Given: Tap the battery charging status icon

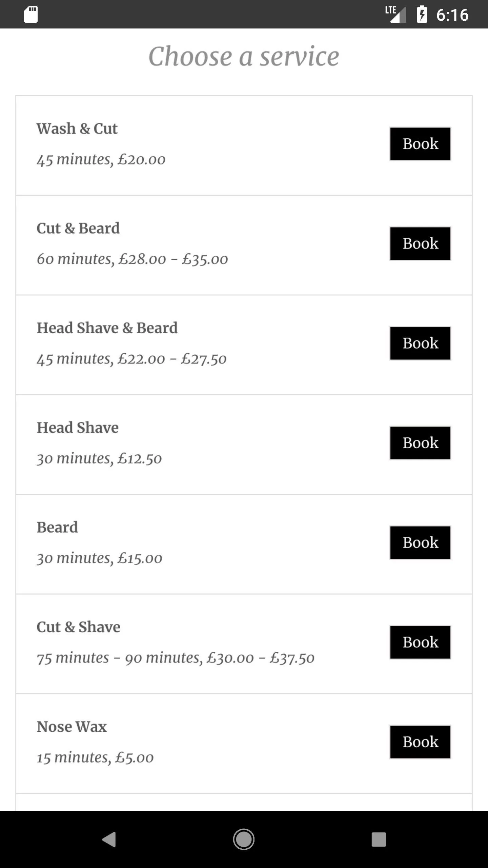Looking at the screenshot, I should pos(422,15).
